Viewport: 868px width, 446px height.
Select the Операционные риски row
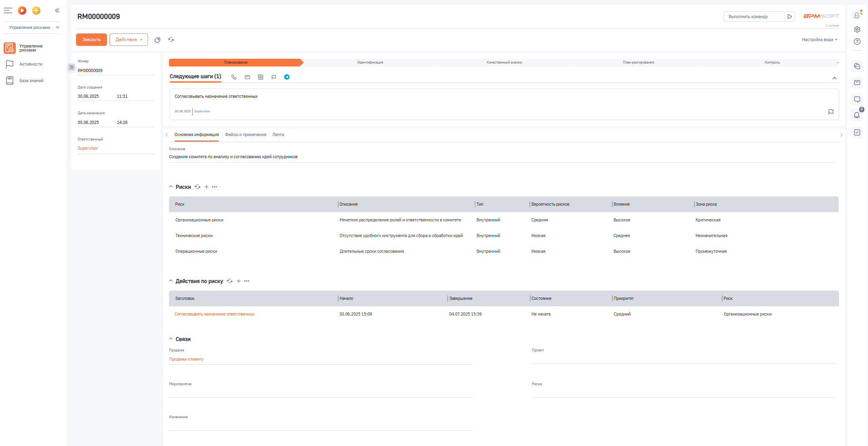503,252
